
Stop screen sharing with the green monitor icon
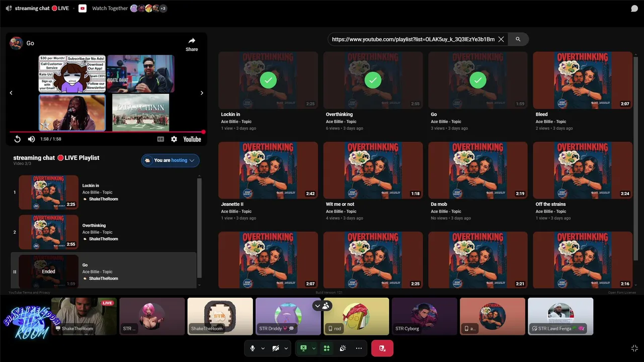click(x=303, y=348)
